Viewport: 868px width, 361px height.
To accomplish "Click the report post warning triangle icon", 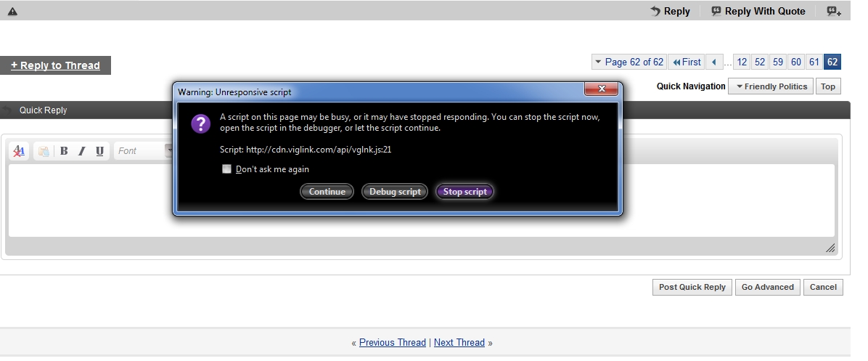I will pyautogui.click(x=12, y=12).
